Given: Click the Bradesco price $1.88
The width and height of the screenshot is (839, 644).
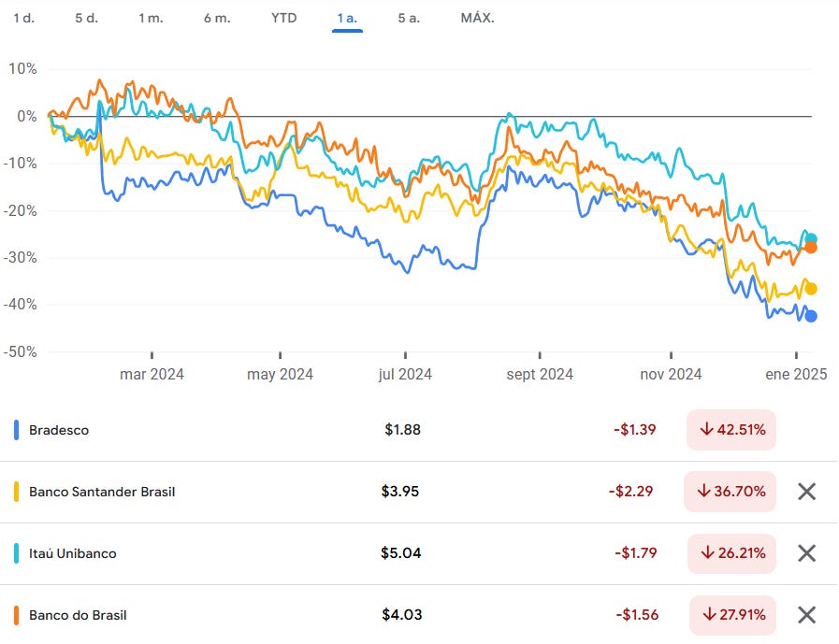Looking at the screenshot, I should pyautogui.click(x=402, y=430).
